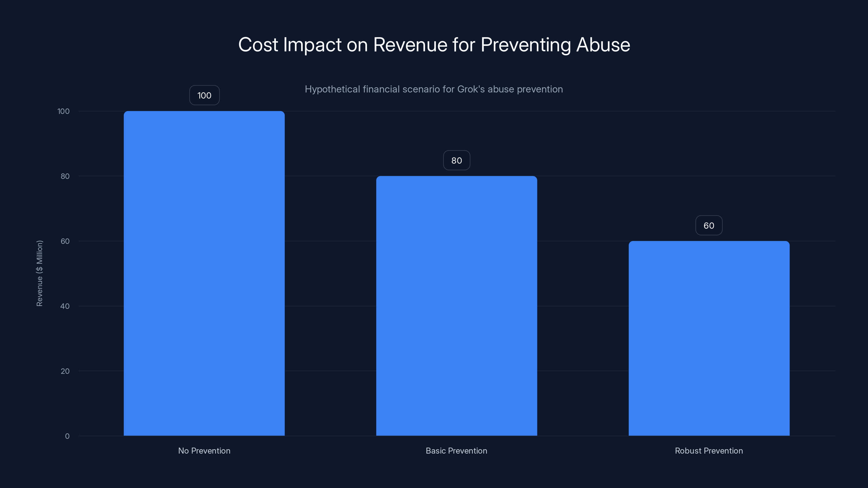Select the No Prevention axis label

204,451
